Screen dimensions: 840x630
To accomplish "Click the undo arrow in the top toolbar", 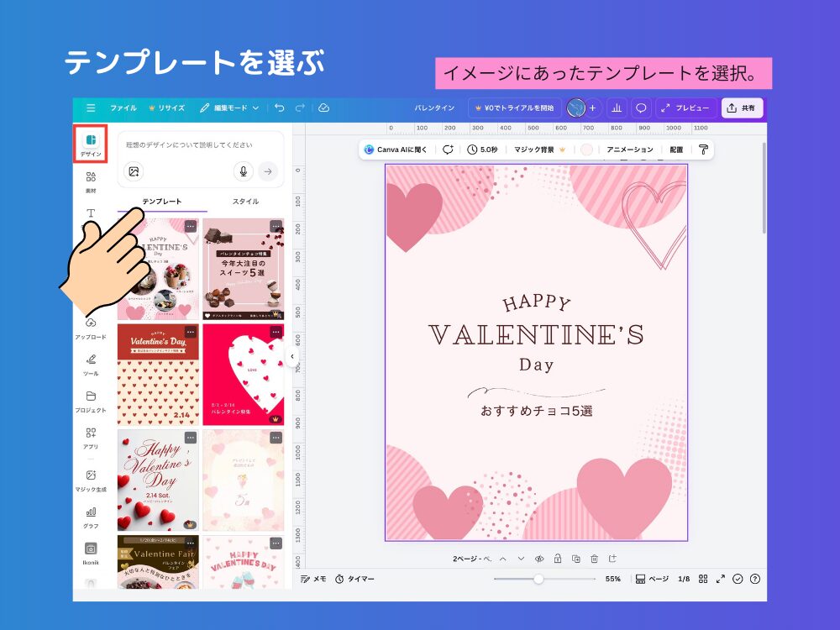I will pyautogui.click(x=279, y=108).
